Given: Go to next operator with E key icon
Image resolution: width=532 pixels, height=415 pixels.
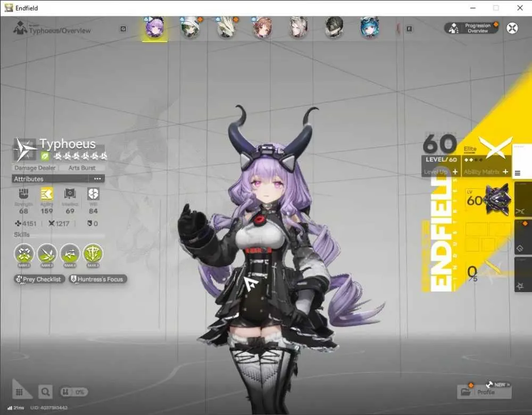Looking at the screenshot, I should (409, 29).
